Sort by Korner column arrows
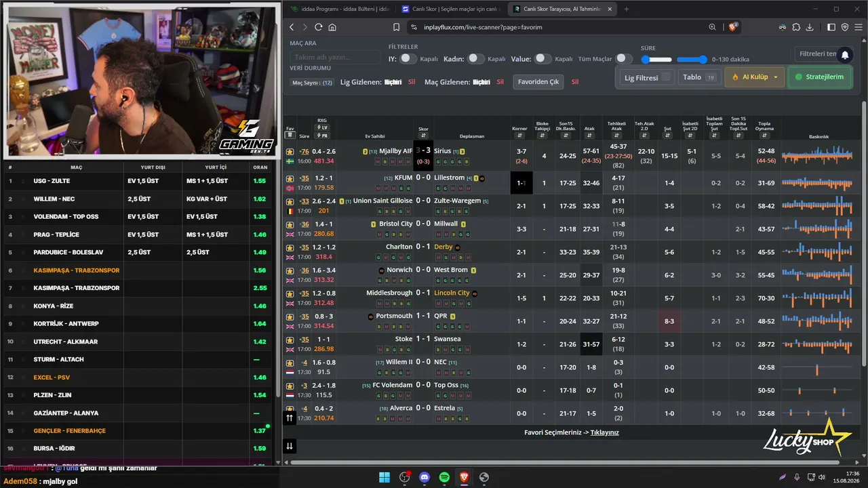Viewport: 868px width, 488px height. point(519,136)
